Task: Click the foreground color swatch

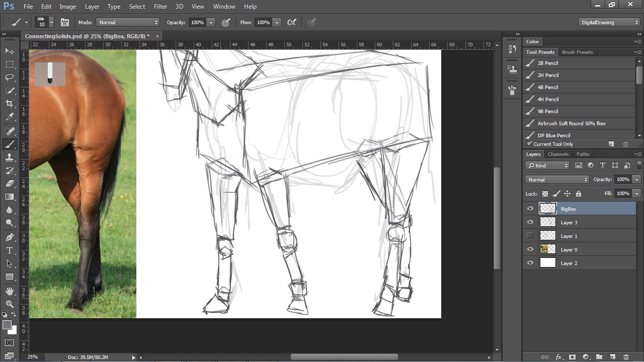Action: pos(7,325)
